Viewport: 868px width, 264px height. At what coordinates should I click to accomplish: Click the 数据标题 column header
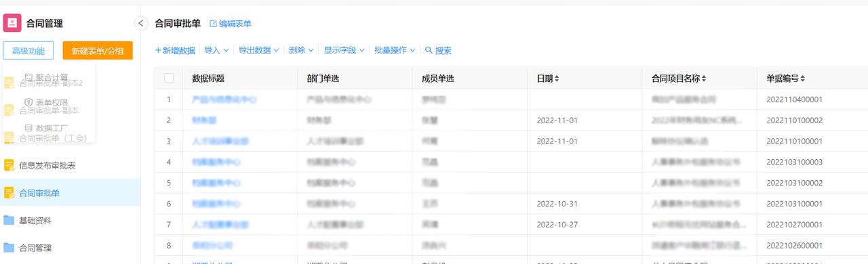[x=208, y=79]
